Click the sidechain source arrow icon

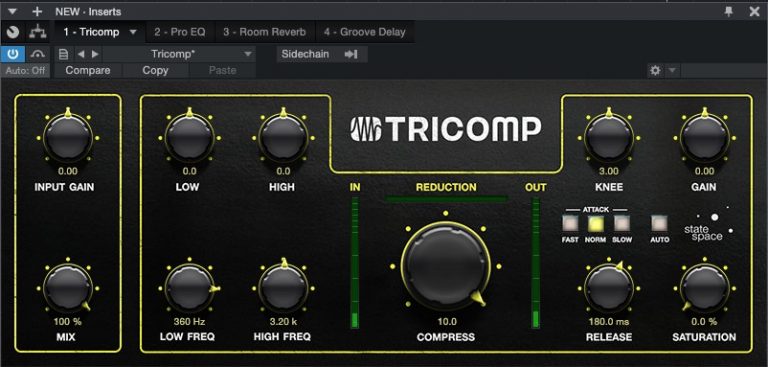pos(351,54)
